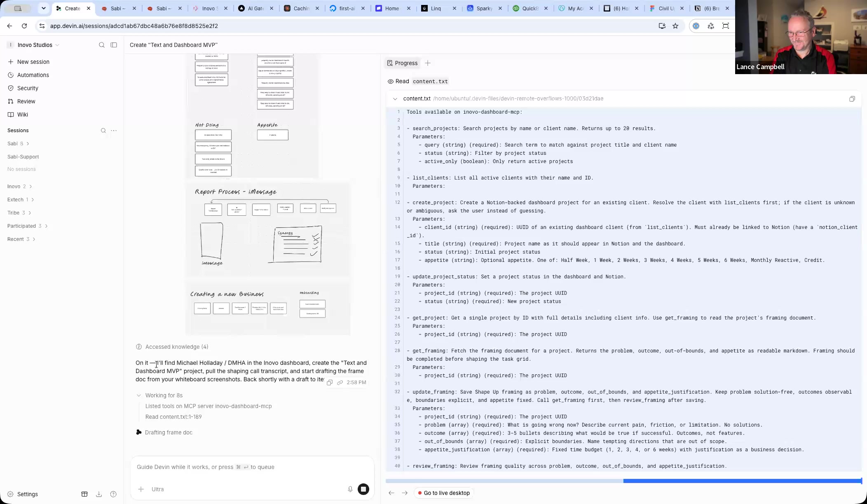
Task: Open the Creating a new Business whiteboard image
Action: 268,309
